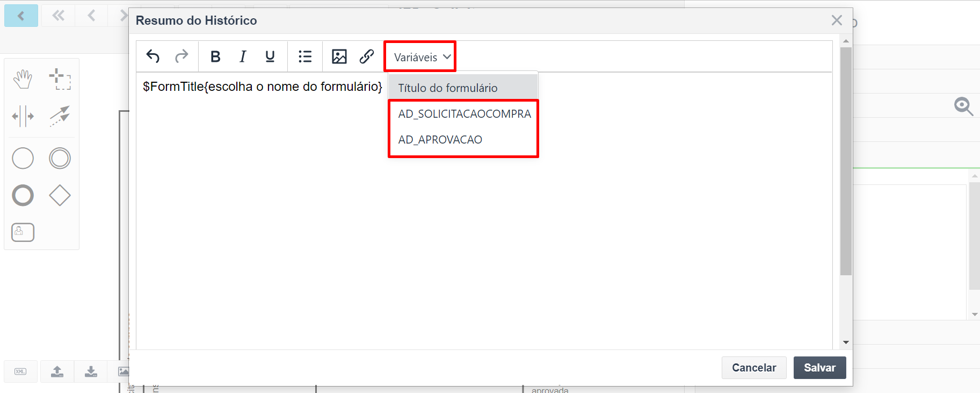
Task: Click the redo arrow icon
Action: point(182,56)
